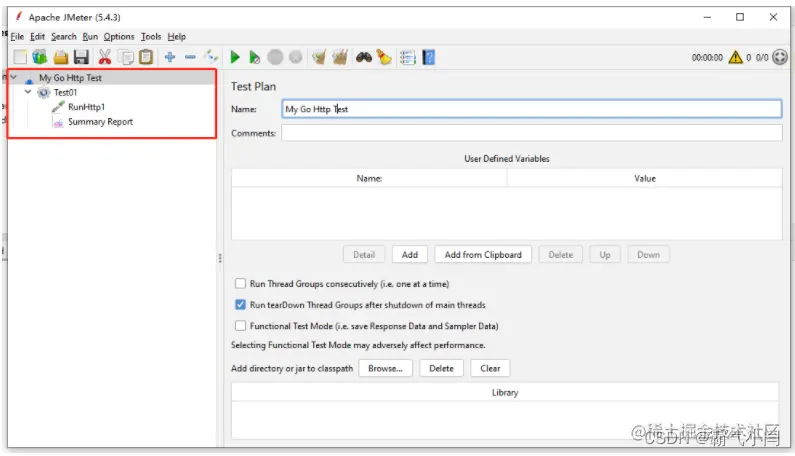795x456 pixels.
Task: Open the Search menu
Action: point(63,37)
